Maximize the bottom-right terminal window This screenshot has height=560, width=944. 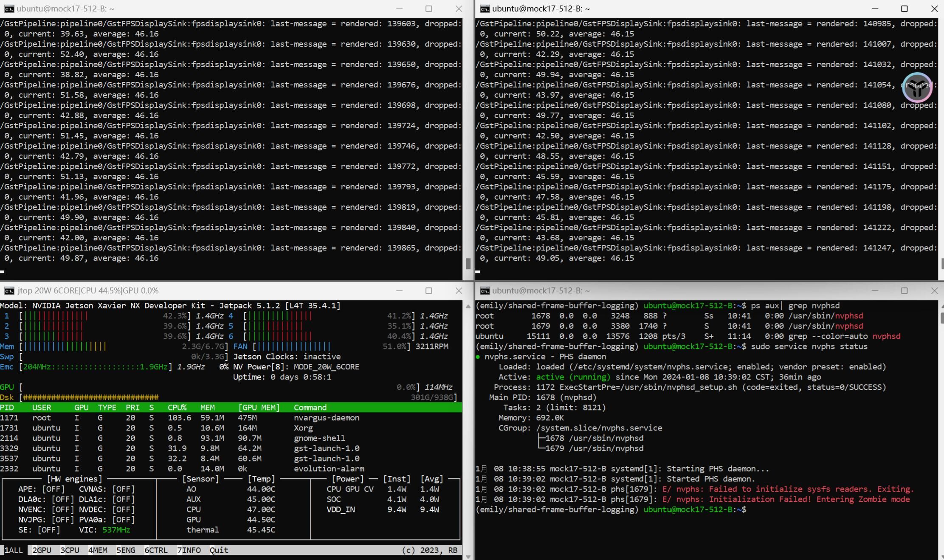[x=905, y=291]
